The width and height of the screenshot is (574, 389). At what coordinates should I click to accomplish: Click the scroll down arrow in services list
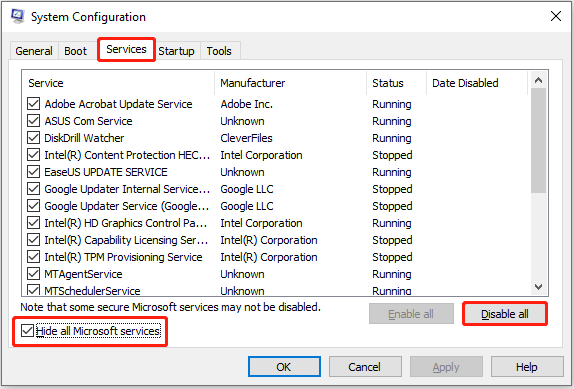[x=538, y=287]
